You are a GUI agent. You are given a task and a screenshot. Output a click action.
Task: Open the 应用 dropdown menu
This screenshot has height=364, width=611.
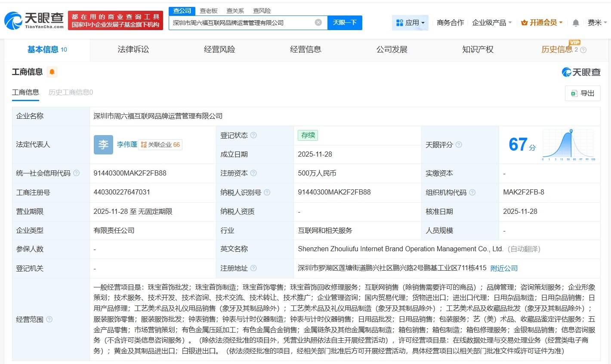click(x=410, y=22)
